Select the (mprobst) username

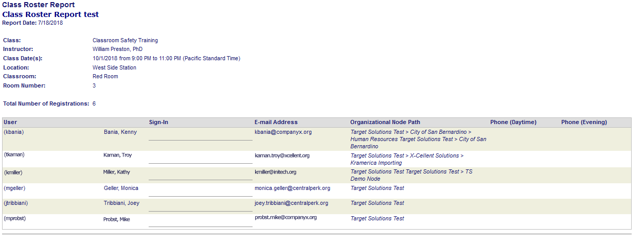point(14,218)
